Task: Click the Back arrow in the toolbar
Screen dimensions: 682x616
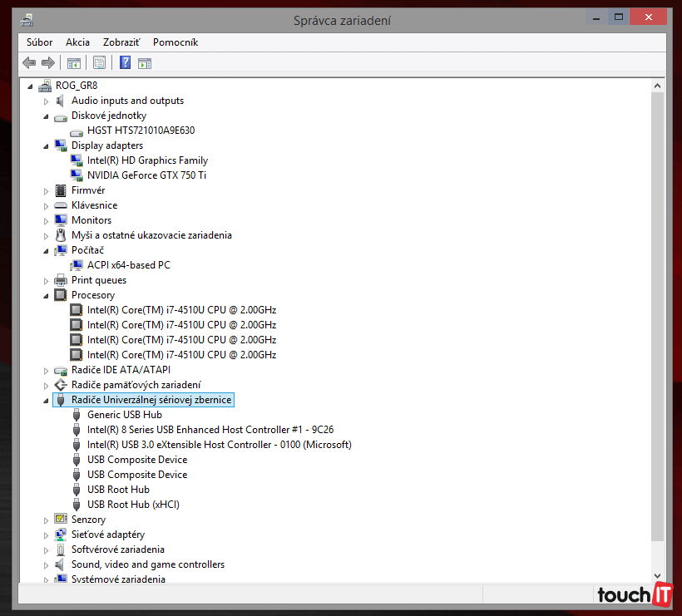Action: tap(29, 62)
